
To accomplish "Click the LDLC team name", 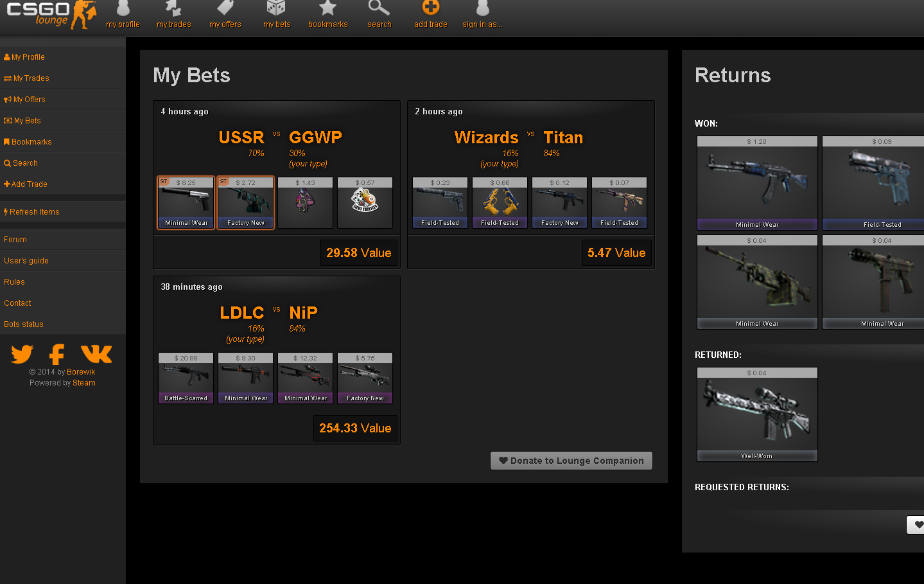I will 242,313.
